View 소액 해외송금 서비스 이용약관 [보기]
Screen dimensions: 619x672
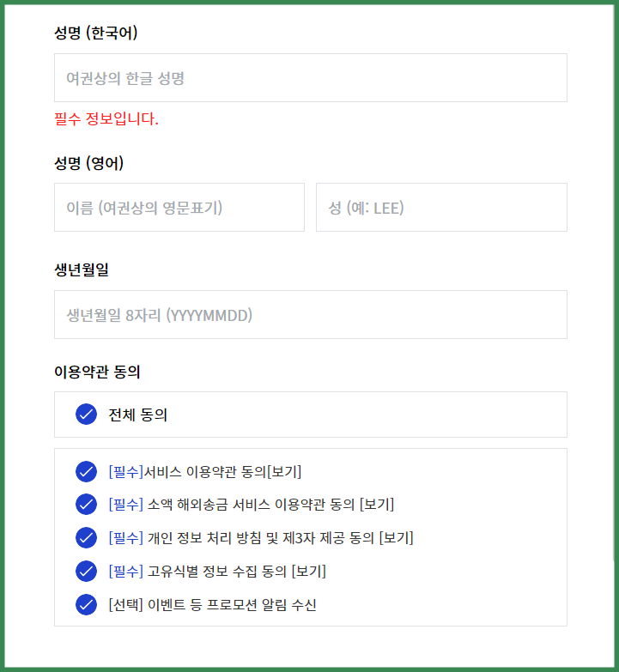pyautogui.click(x=377, y=504)
